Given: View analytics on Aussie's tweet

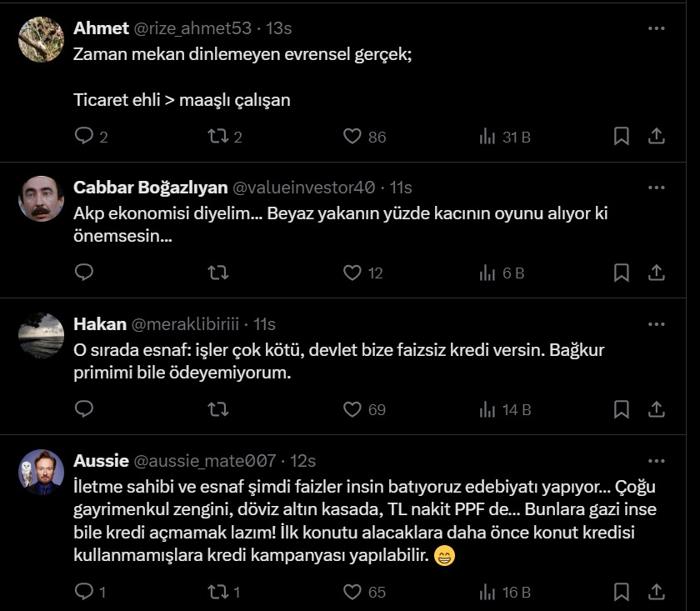Looking at the screenshot, I should click(x=504, y=592).
